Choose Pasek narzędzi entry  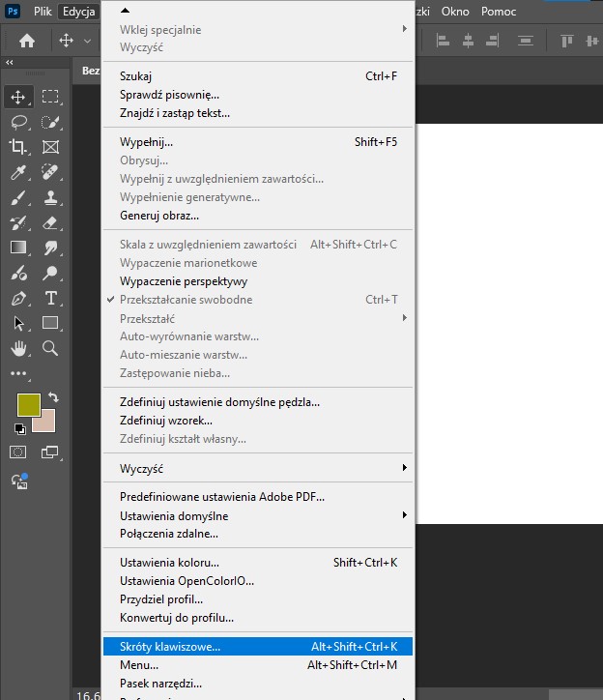tap(258, 683)
